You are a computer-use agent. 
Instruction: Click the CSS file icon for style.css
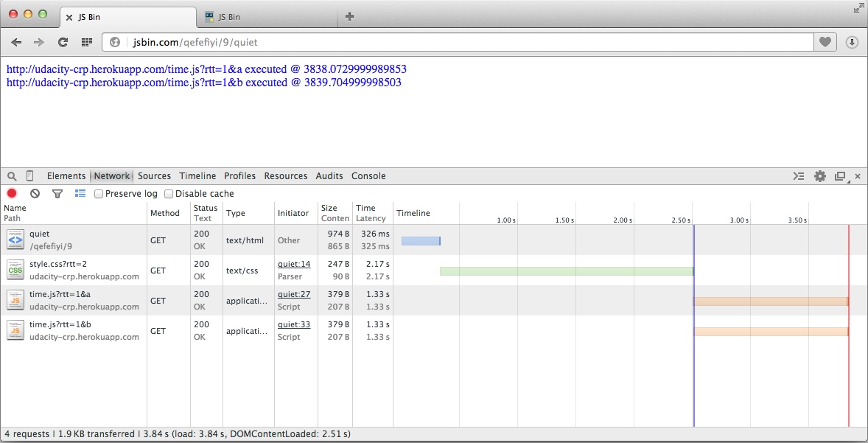point(15,271)
